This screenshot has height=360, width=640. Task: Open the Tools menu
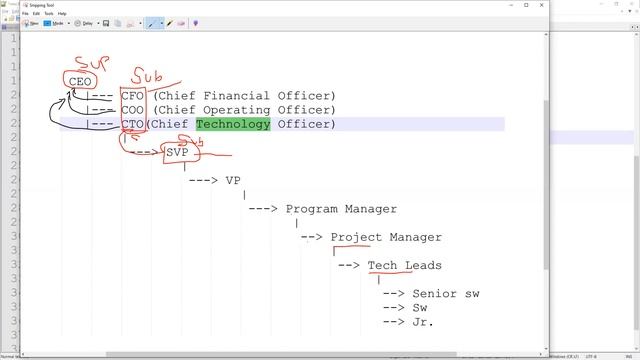click(x=49, y=13)
